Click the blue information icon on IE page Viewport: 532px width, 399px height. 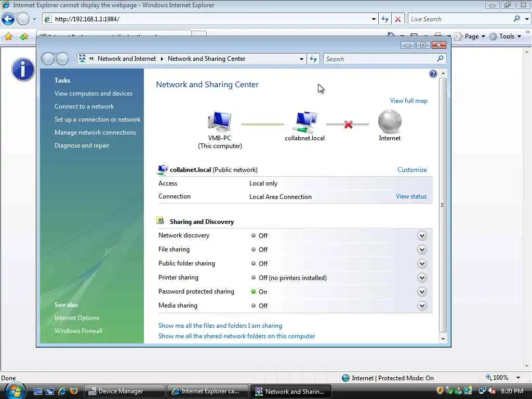pyautogui.click(x=23, y=70)
